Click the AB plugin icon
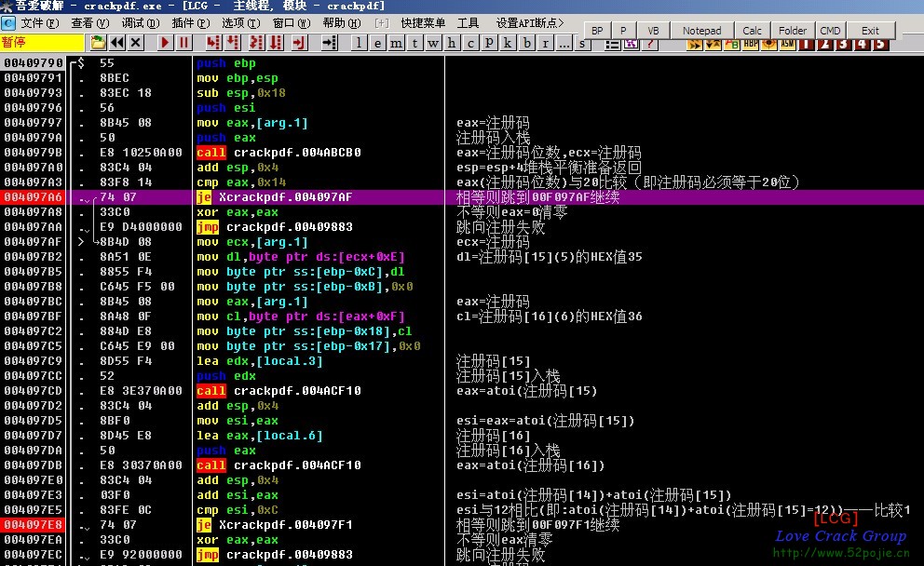Screen dimensions: 924x566 tap(732, 44)
